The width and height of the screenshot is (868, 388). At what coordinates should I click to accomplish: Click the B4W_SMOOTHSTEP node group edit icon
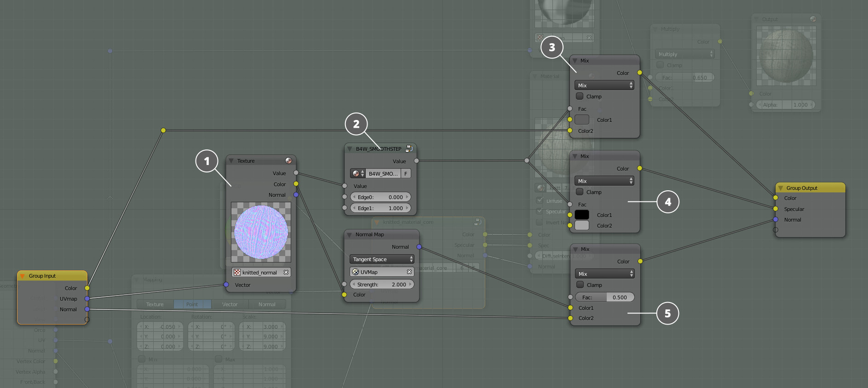(408, 149)
